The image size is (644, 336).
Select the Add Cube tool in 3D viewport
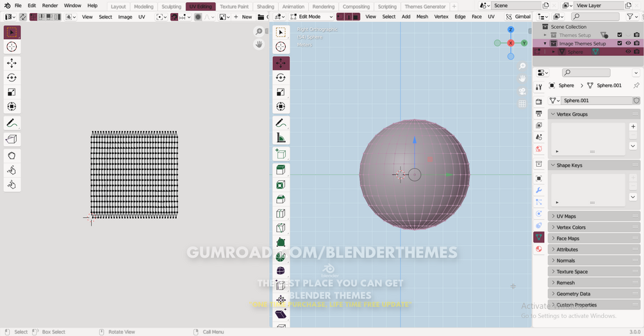281,154
